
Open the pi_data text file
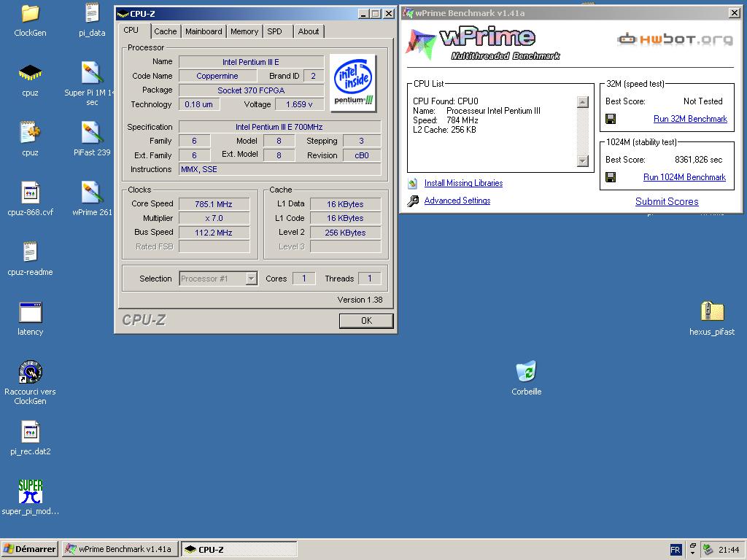pyautogui.click(x=92, y=13)
